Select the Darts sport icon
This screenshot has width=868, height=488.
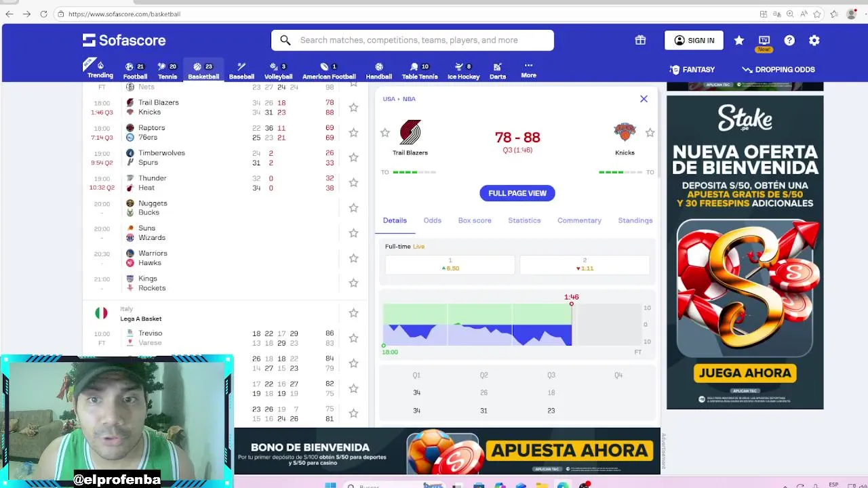tap(498, 70)
